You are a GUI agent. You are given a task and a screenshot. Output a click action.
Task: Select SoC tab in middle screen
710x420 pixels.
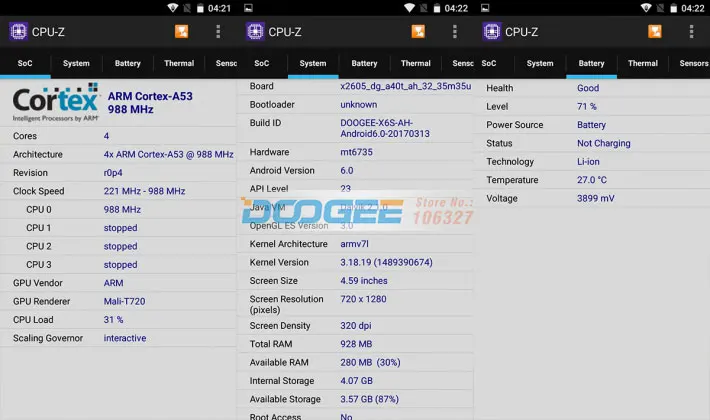coord(262,63)
